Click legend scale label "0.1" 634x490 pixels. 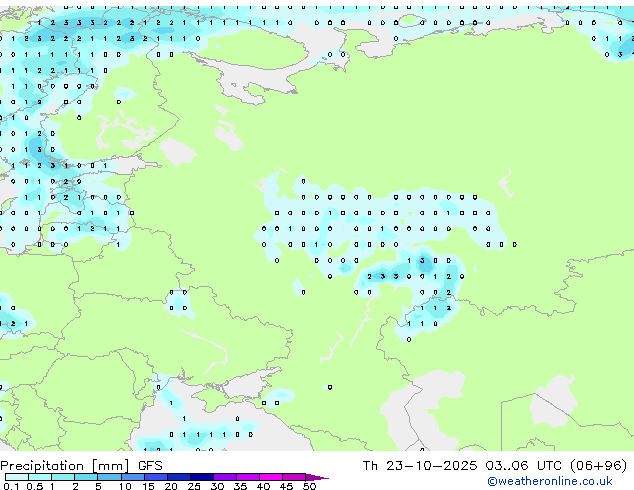(11, 486)
